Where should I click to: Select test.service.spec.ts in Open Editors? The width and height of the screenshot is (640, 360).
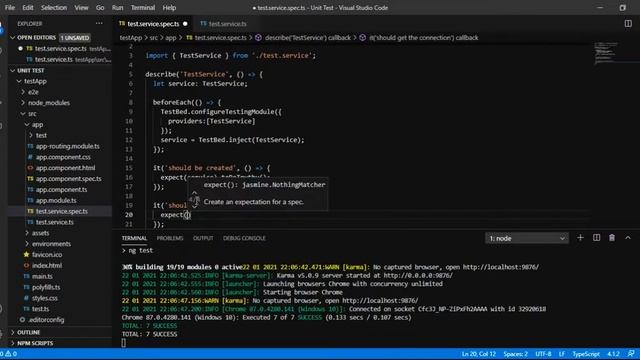pos(60,48)
